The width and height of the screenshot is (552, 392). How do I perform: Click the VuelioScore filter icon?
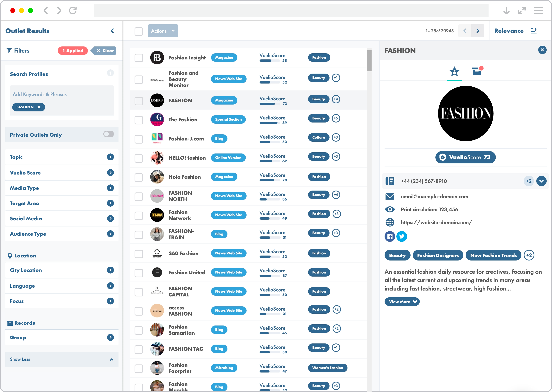coord(111,172)
